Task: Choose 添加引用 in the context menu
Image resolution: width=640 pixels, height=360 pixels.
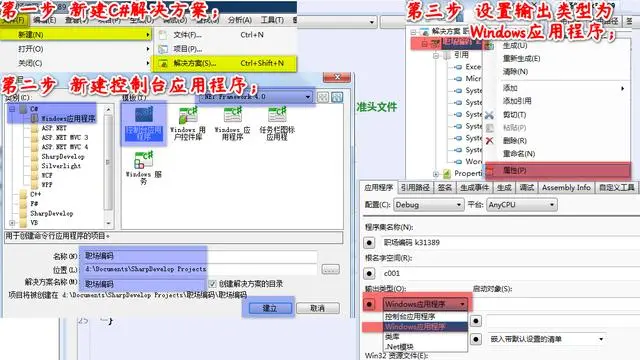Action: 517,101
